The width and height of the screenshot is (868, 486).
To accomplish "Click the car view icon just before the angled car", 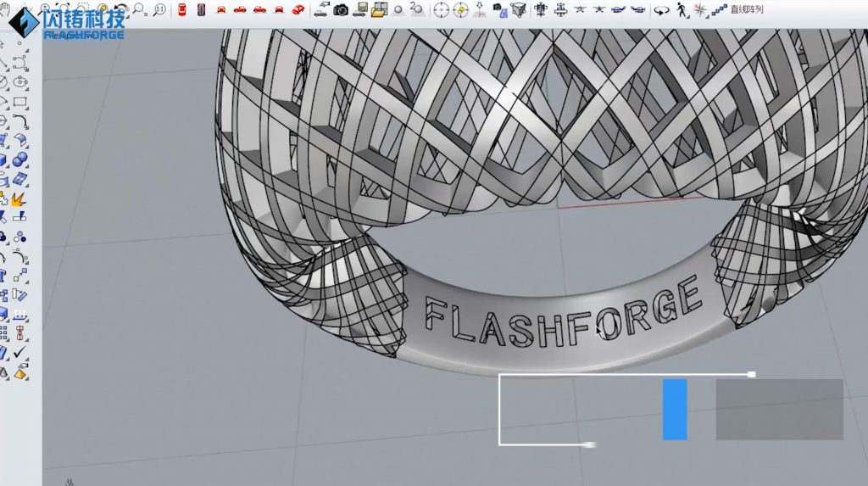I will click(279, 9).
